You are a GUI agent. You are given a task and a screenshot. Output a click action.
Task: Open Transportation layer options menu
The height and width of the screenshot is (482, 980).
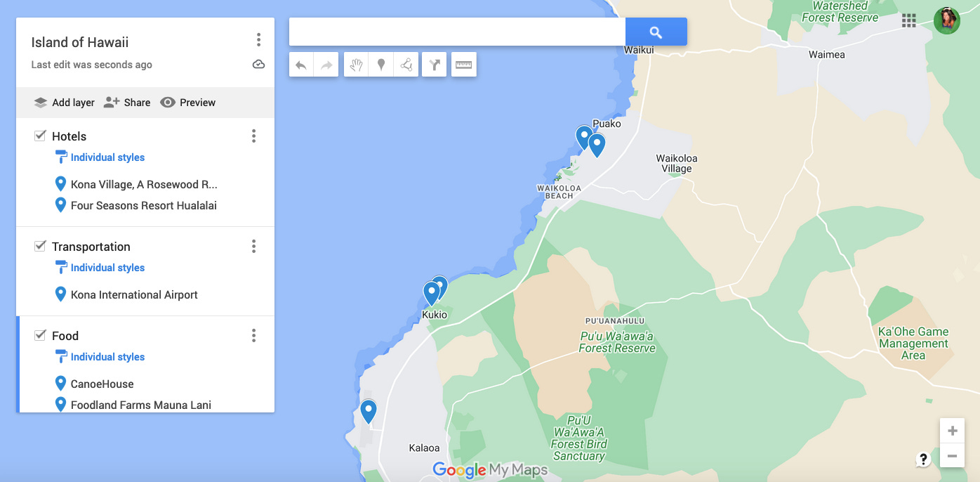click(x=253, y=247)
